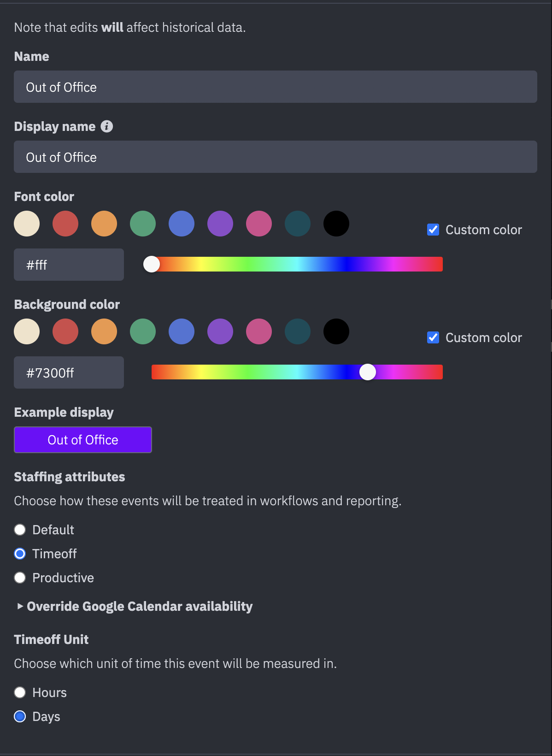The width and height of the screenshot is (552, 756).
Task: Choose Hours as the Timeoff Unit
Action: click(20, 692)
